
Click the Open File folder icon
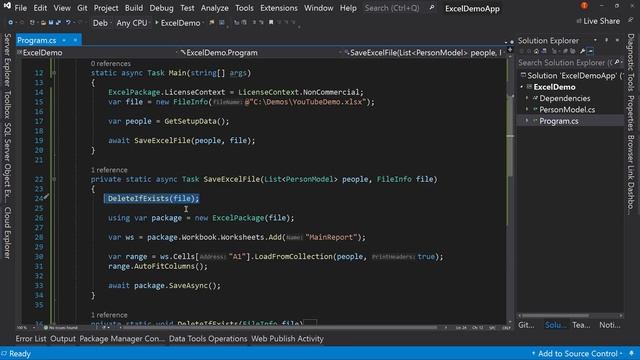pos(43,23)
